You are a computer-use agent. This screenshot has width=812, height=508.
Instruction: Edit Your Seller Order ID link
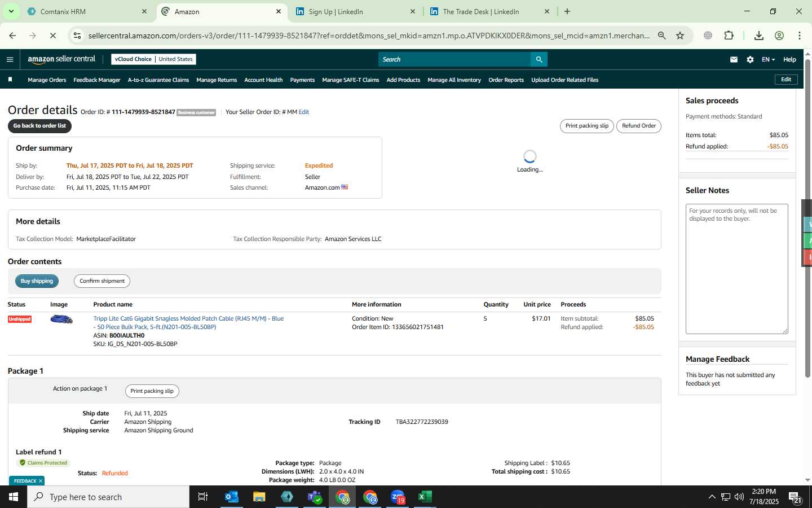304,112
